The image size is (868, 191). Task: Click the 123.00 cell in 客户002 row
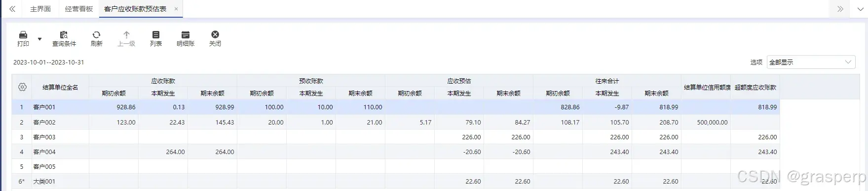[114, 122]
